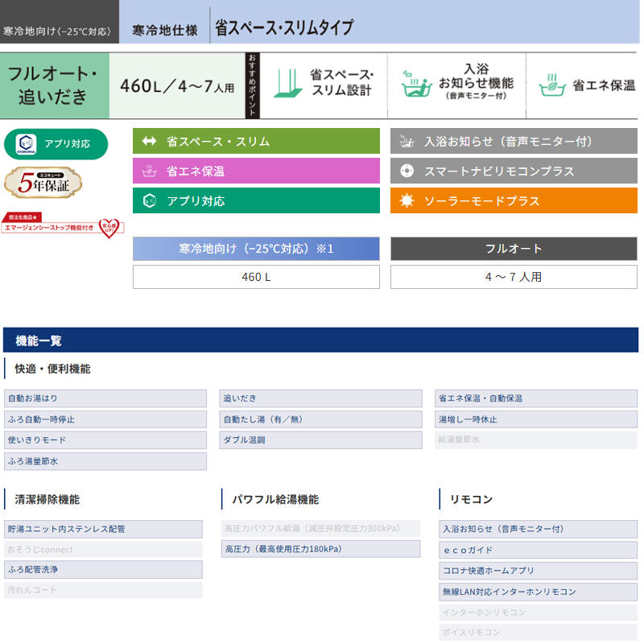The image size is (644, 644).
Task: Click the 4～7人用 box
Action: point(514,277)
